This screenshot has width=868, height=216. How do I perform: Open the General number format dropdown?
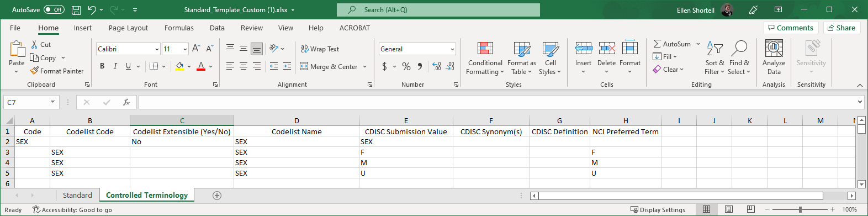(x=452, y=49)
